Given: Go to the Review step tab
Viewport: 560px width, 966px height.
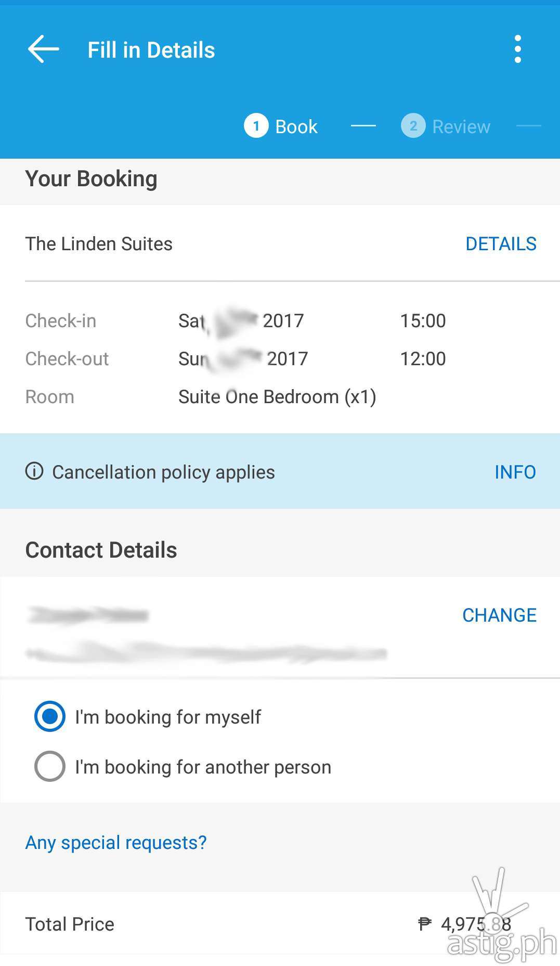Looking at the screenshot, I should (461, 126).
